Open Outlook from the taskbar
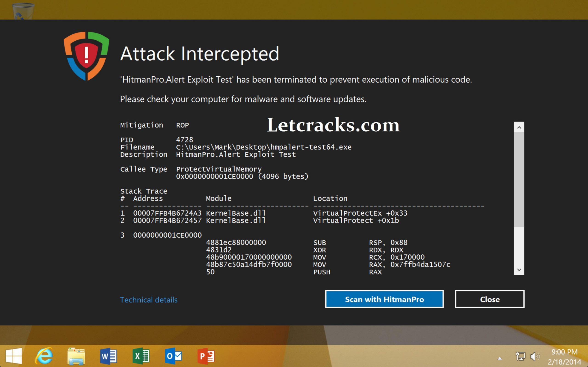 [173, 356]
